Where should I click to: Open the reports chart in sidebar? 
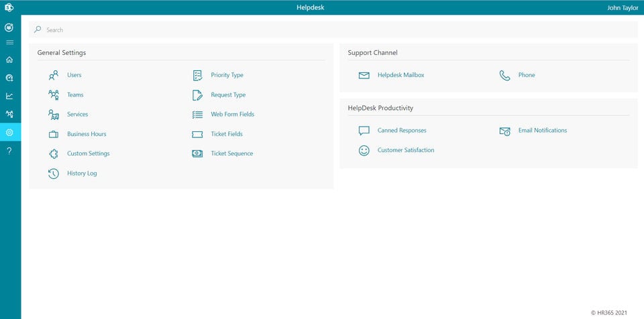pyautogui.click(x=9, y=96)
